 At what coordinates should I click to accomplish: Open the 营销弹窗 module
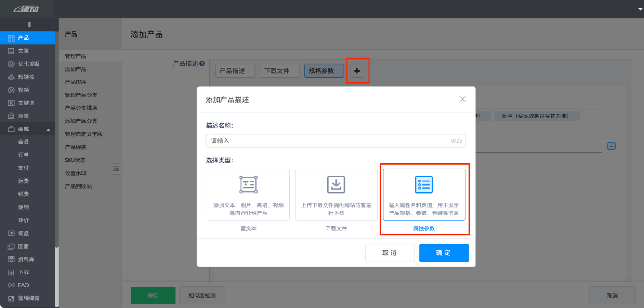[x=28, y=298]
